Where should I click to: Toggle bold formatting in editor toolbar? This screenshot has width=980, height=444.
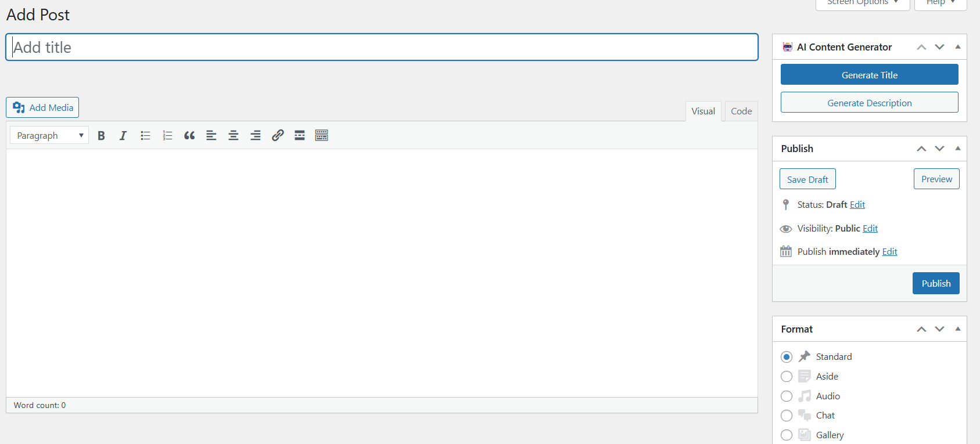pos(101,136)
